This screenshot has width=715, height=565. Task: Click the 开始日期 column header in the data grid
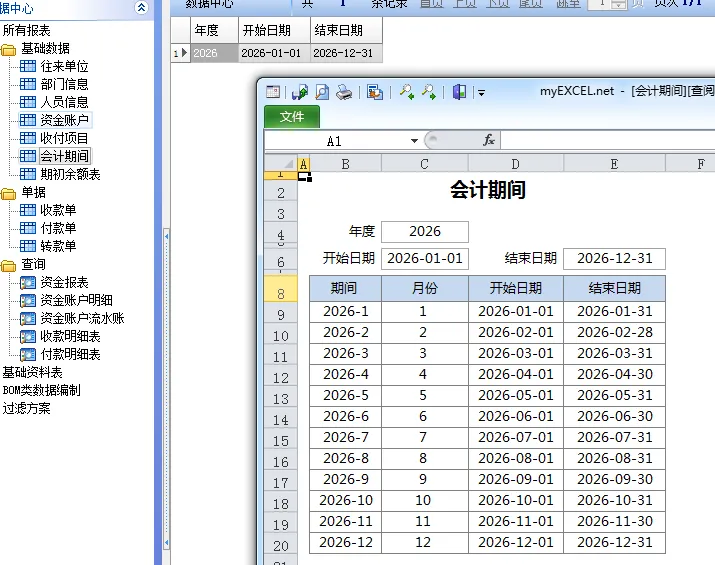click(274, 31)
